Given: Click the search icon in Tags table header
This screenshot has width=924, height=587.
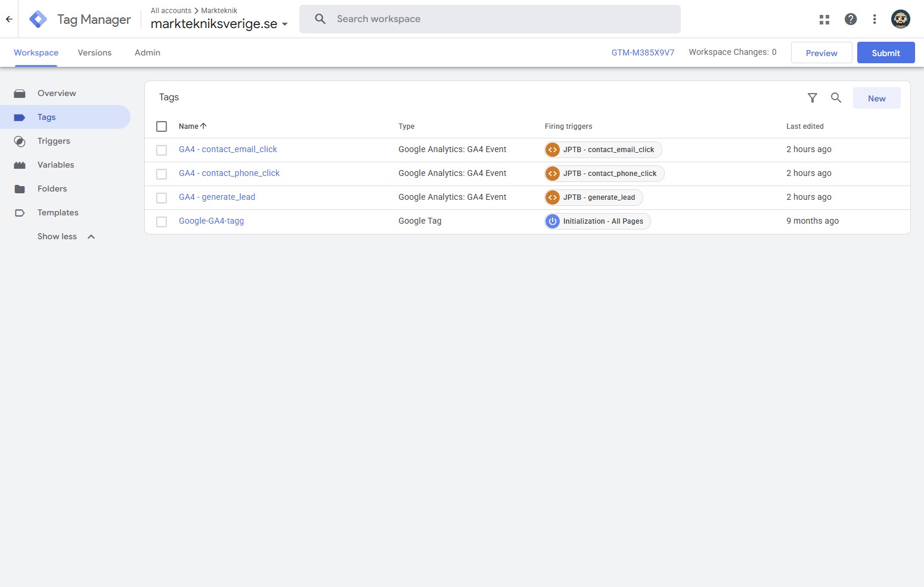Looking at the screenshot, I should click(836, 98).
